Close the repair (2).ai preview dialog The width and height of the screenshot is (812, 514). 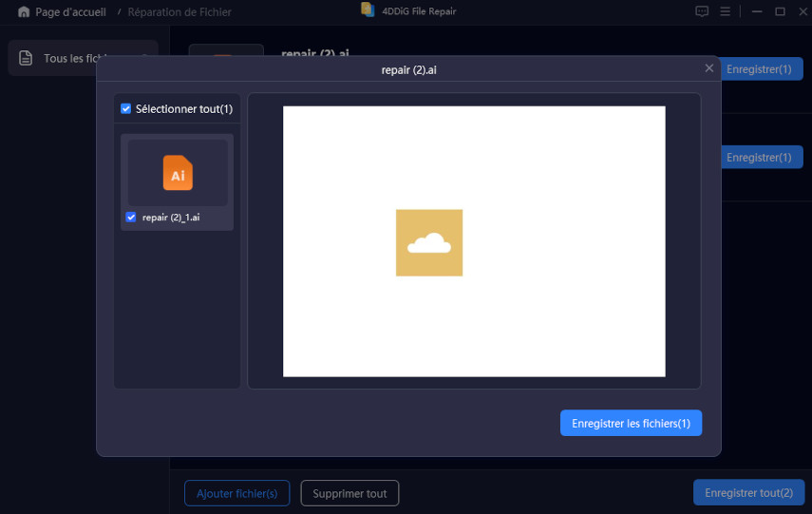708,68
